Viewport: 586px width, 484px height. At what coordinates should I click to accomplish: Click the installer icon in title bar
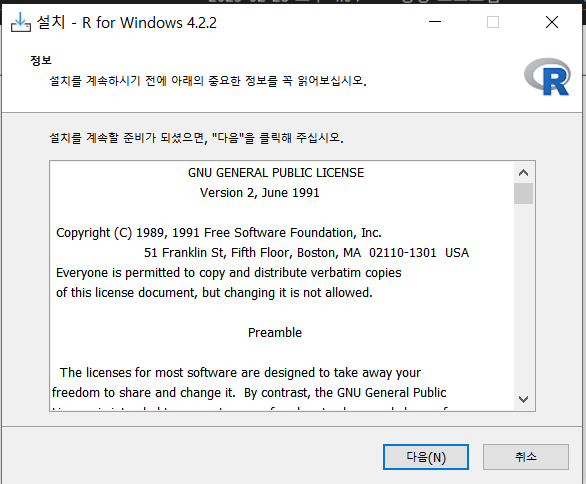point(21,23)
